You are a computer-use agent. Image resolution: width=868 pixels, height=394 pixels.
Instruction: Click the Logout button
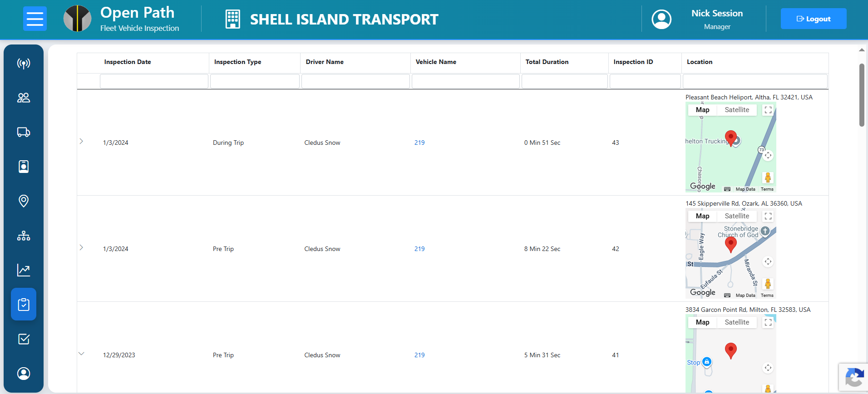814,19
